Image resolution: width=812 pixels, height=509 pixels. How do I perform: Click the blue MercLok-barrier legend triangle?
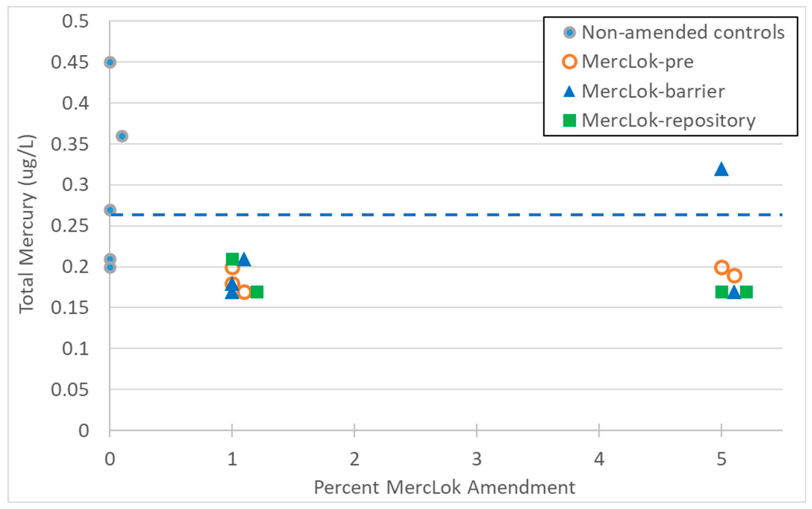pyautogui.click(x=569, y=92)
